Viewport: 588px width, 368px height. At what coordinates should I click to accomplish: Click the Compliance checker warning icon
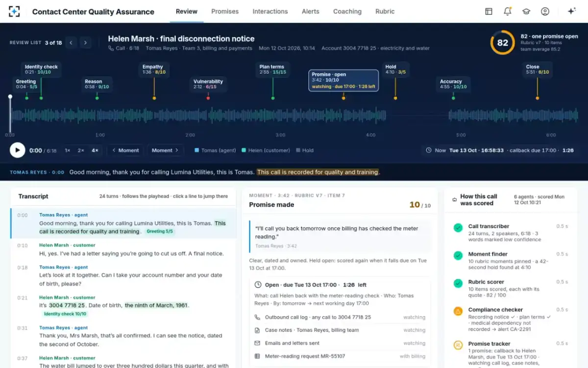click(x=458, y=311)
